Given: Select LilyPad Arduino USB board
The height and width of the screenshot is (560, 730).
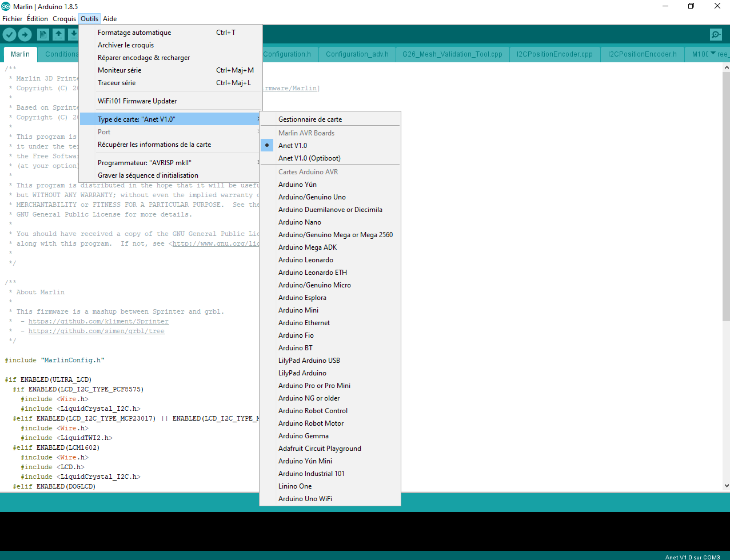Looking at the screenshot, I should 330,361.
